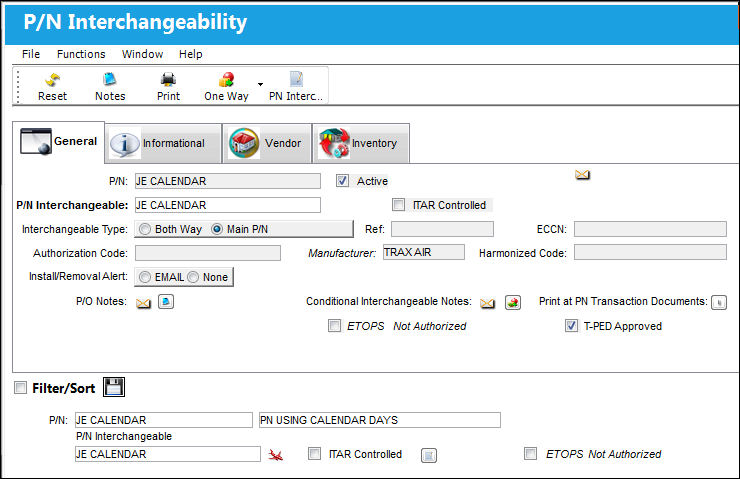Image resolution: width=740 pixels, height=479 pixels.
Task: Open the P/O Notes envelope icon
Action: click(143, 303)
